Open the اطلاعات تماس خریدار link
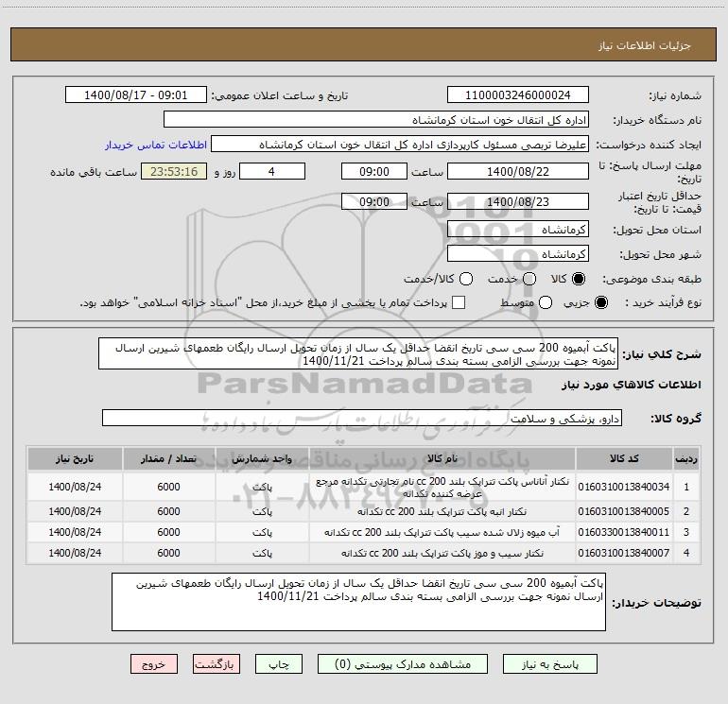Viewport: 728px width, 704px height. click(x=156, y=145)
